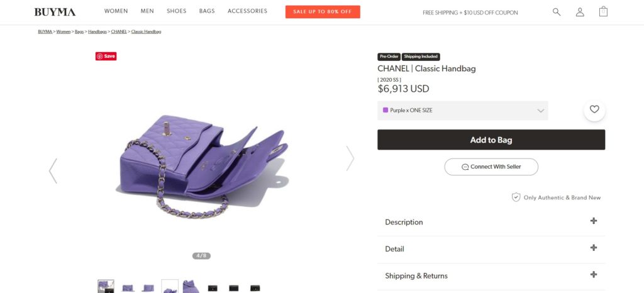The height and width of the screenshot is (293, 644).
Task: Click Connect With Seller button
Action: pos(491,167)
